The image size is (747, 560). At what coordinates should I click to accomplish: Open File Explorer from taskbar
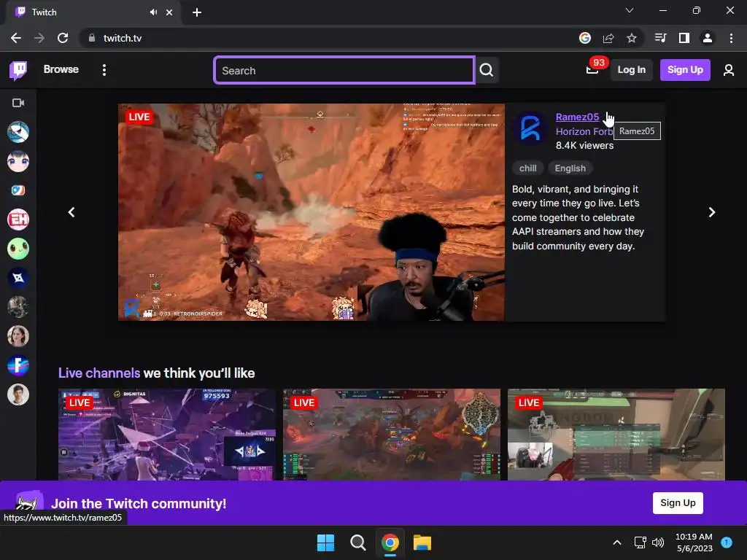(x=422, y=542)
